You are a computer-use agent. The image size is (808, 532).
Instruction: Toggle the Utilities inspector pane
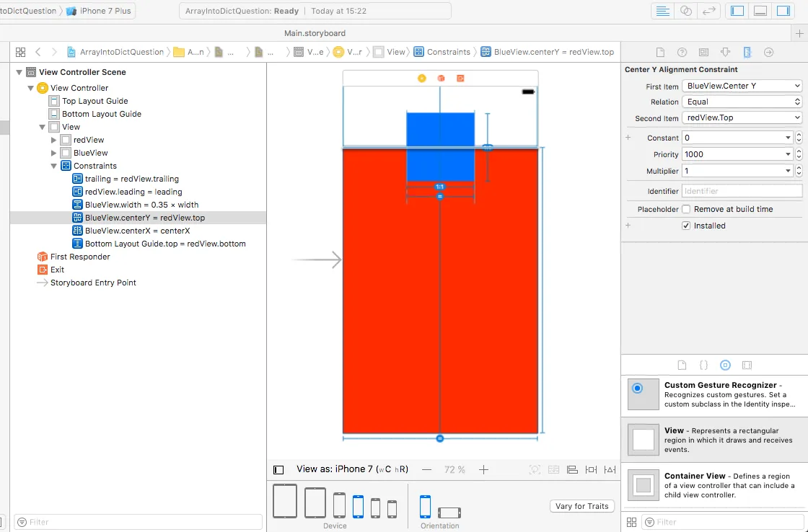[x=783, y=11]
